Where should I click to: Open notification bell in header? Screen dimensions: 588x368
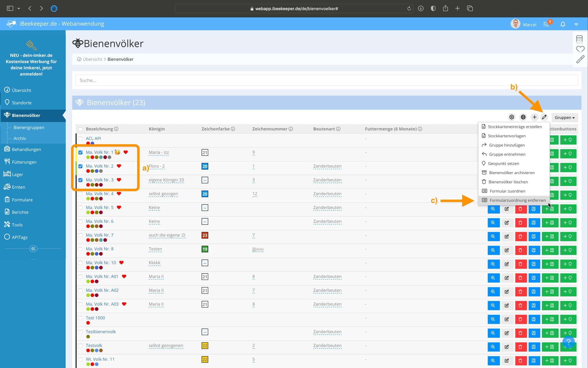[563, 24]
